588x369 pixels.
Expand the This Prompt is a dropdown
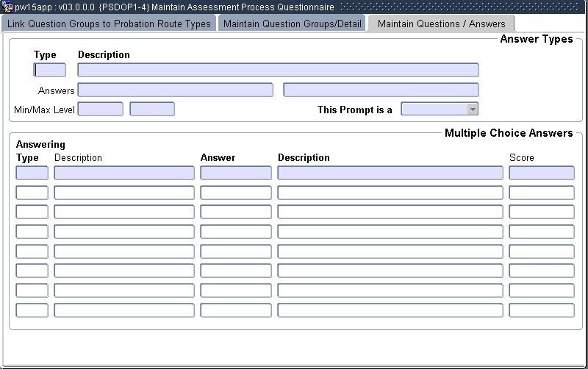pyautogui.click(x=473, y=110)
